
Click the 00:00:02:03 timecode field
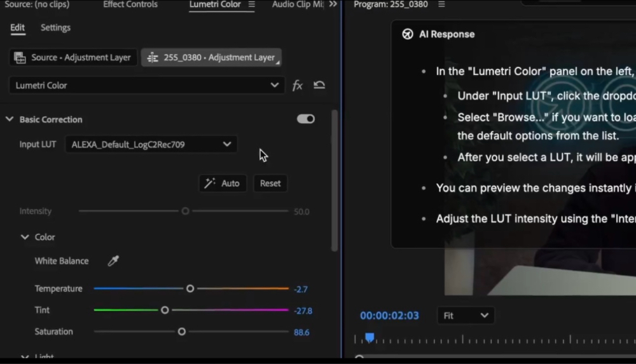(389, 316)
